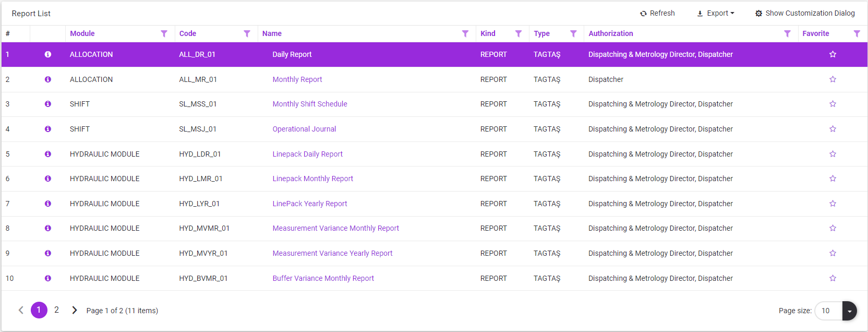Open the Favorite column filter

tap(857, 34)
